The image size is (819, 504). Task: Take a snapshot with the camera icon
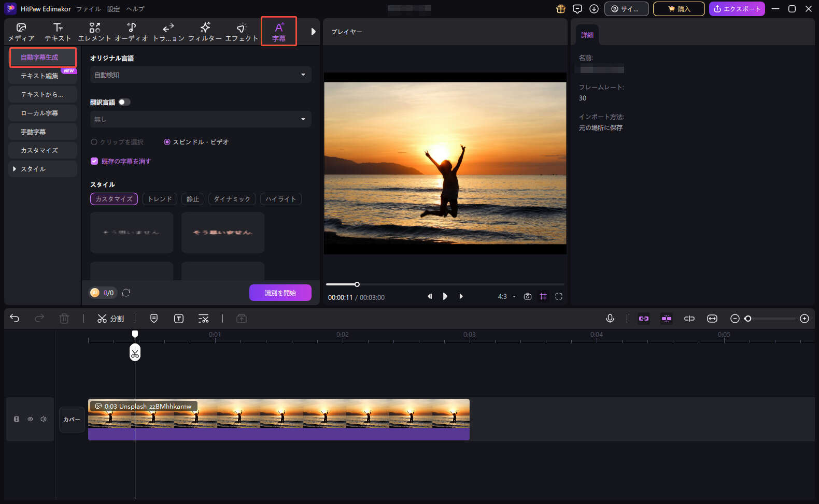pyautogui.click(x=527, y=296)
